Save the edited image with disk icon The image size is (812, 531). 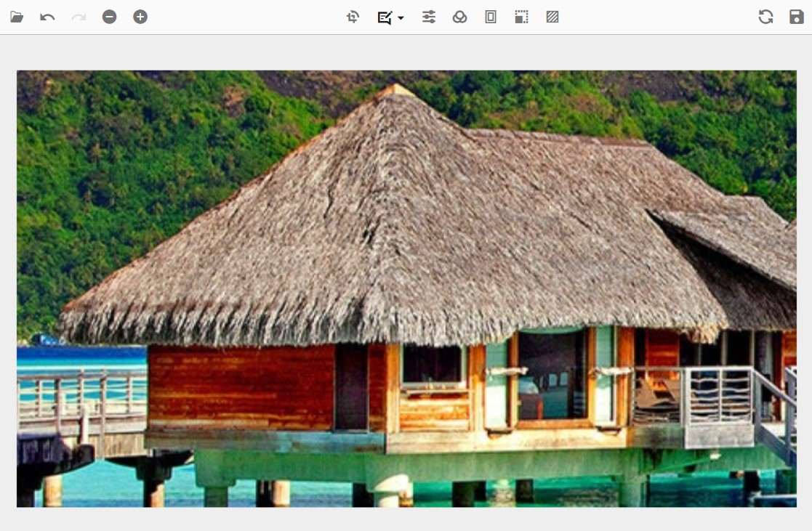click(x=796, y=17)
